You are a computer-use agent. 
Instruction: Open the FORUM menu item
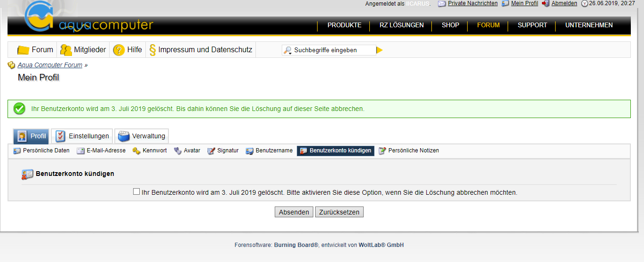[x=488, y=25]
